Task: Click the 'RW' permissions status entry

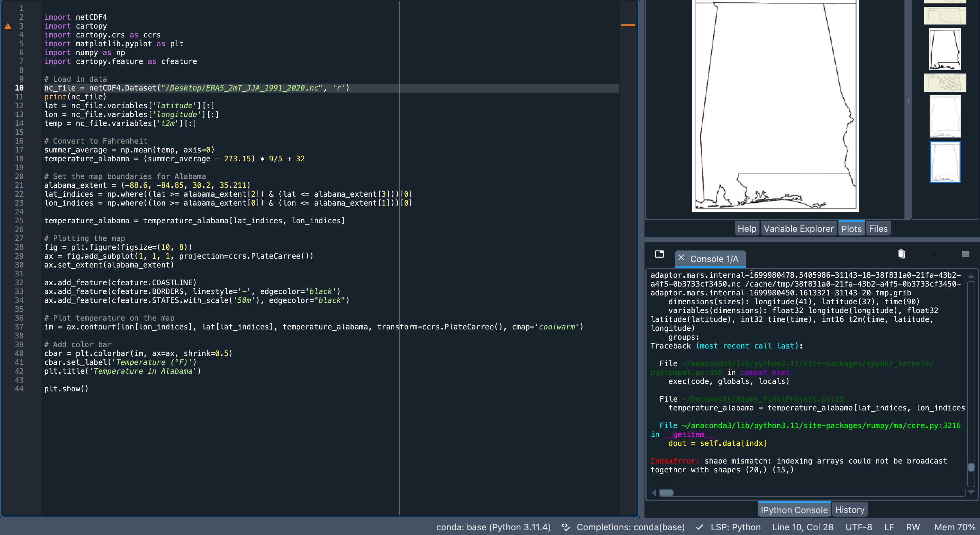Action: tap(913, 527)
